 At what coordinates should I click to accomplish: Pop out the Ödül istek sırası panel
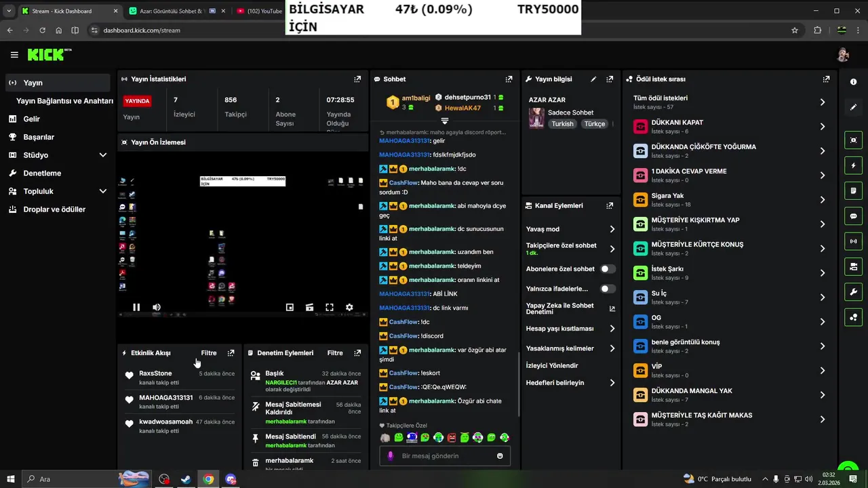tap(826, 79)
